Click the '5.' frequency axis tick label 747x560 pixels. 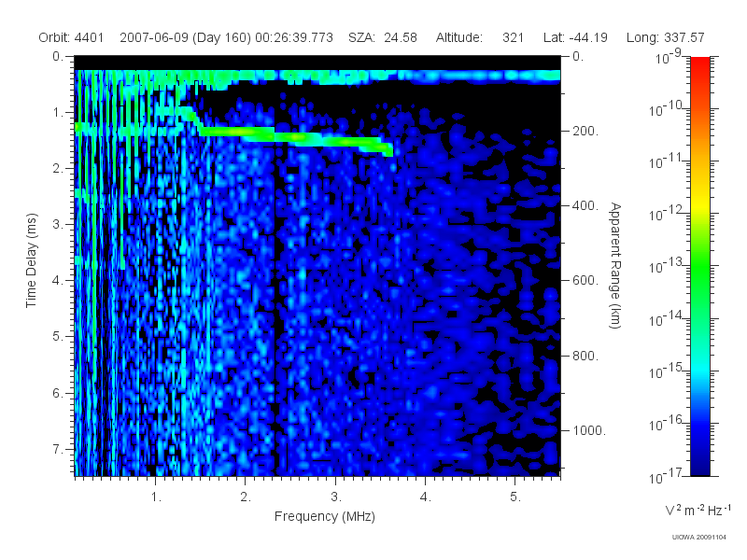[x=515, y=497]
